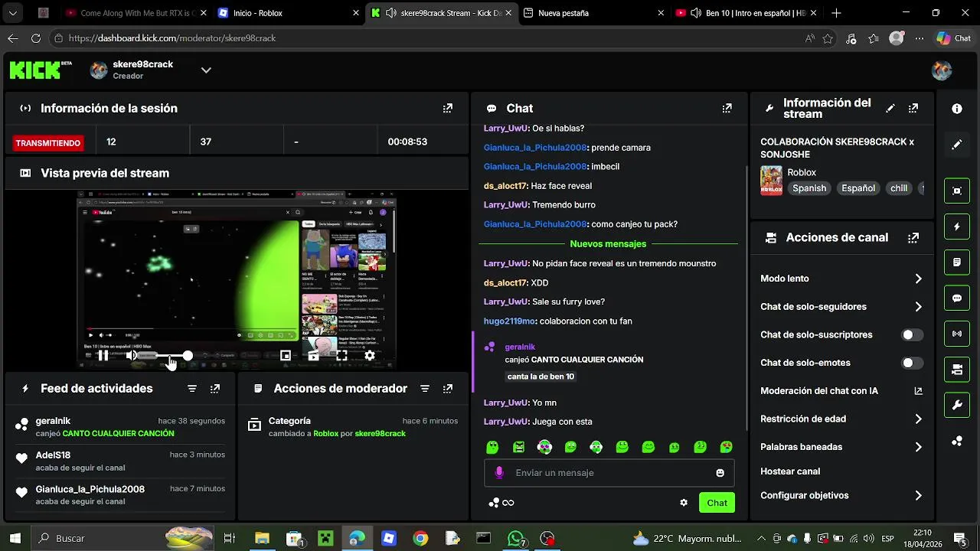The image size is (980, 551).
Task: Click the Enviar un mensaje input field
Action: coord(609,473)
